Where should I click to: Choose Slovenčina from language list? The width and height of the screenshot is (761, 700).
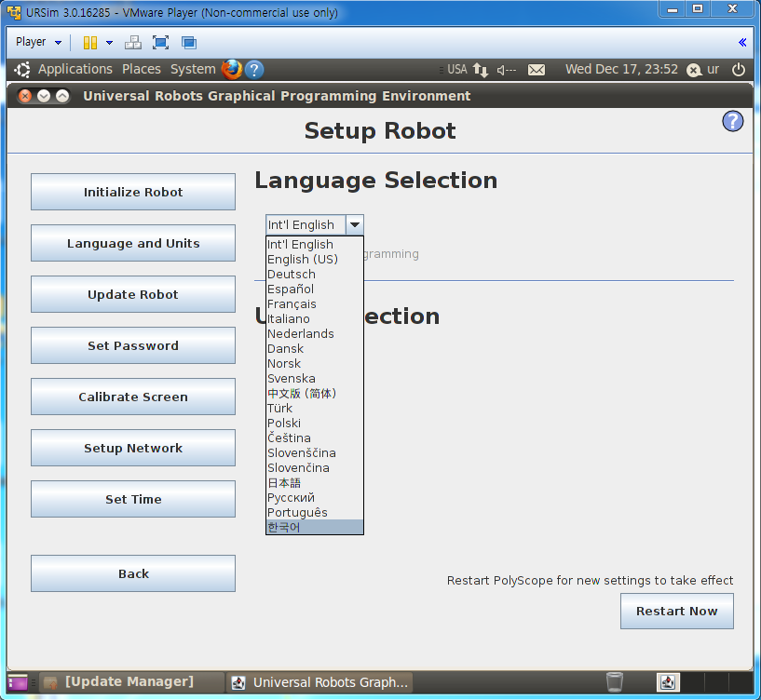coord(315,467)
